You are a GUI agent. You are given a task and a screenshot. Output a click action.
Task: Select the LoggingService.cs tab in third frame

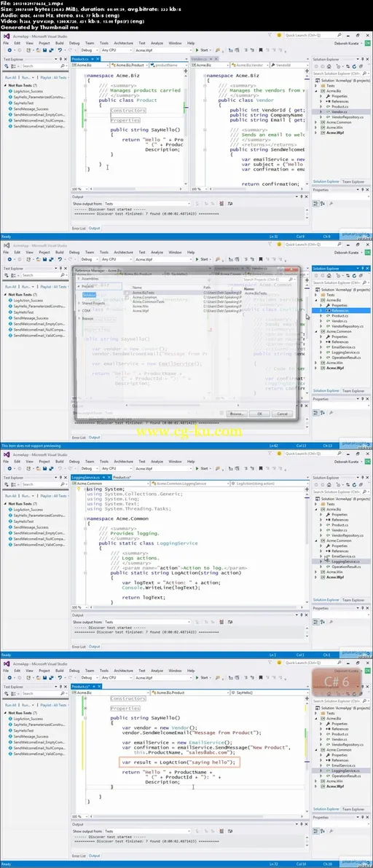pyautogui.click(x=91, y=477)
